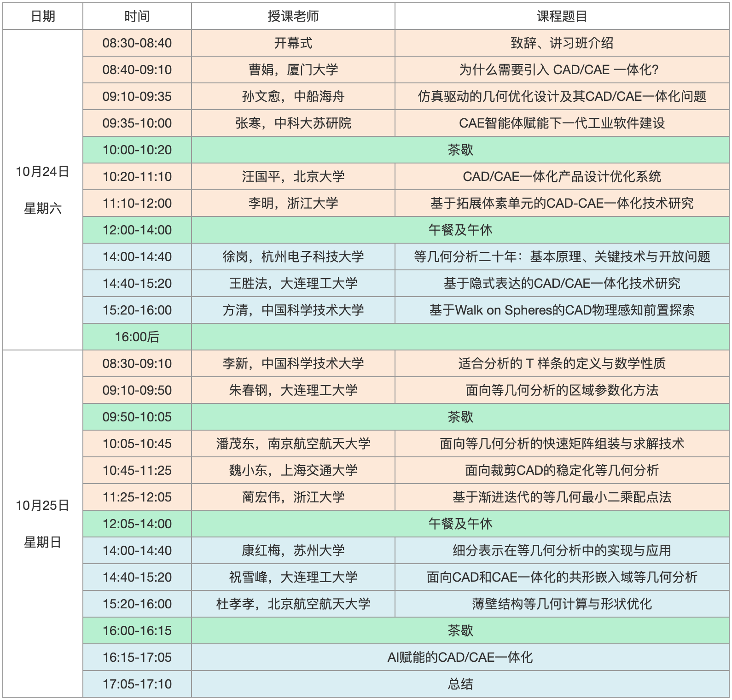Select title 基于渐进迭代的等几何最小二乘配点法

coord(562,497)
